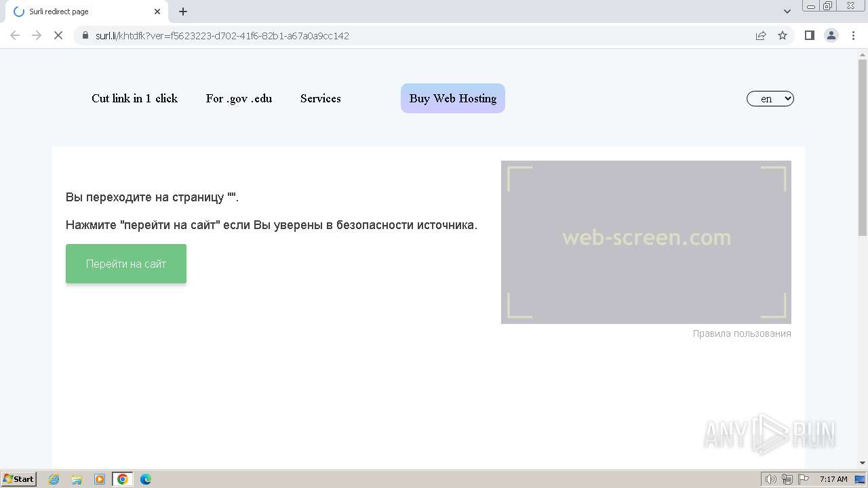Screen dimensions: 868x488
Task: Stop loading the page
Action: click(x=58, y=35)
